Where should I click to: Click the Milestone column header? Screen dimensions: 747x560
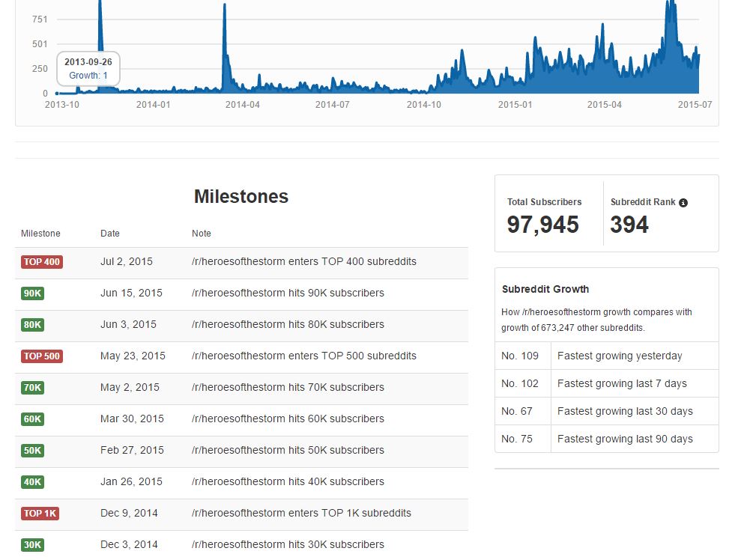coord(40,234)
